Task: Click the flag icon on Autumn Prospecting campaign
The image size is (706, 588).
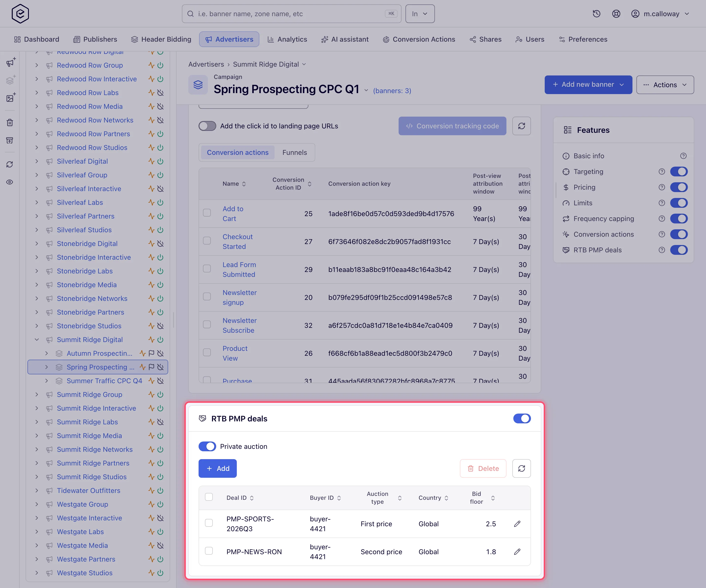Action: coord(151,354)
